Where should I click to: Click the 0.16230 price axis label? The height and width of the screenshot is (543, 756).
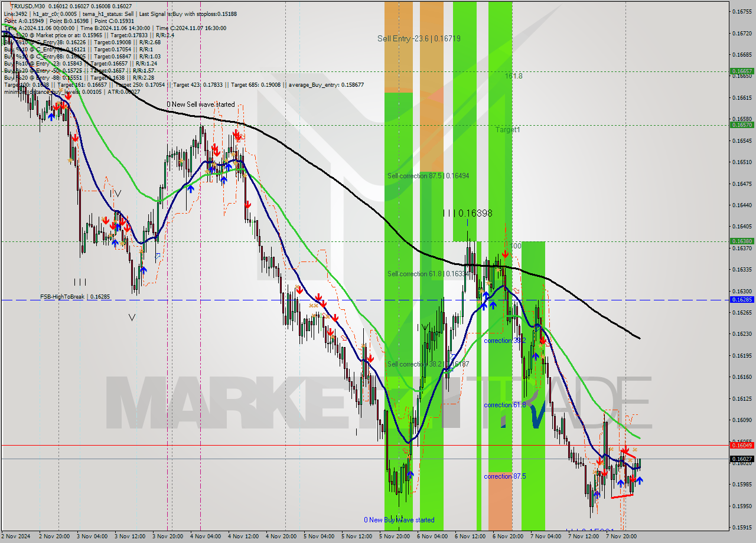click(742, 333)
